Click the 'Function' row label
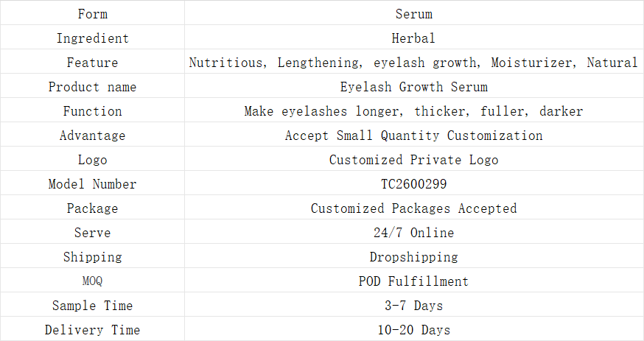The height and width of the screenshot is (341, 644). 92,111
